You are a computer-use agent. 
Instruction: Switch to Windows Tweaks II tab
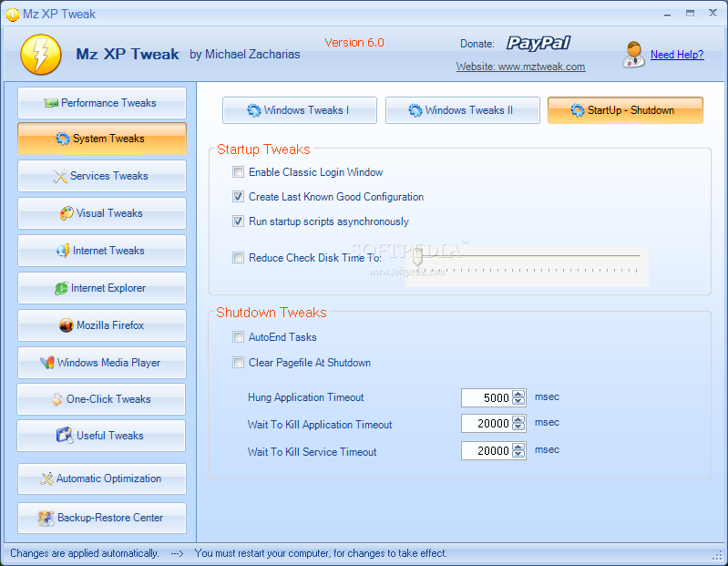click(463, 110)
